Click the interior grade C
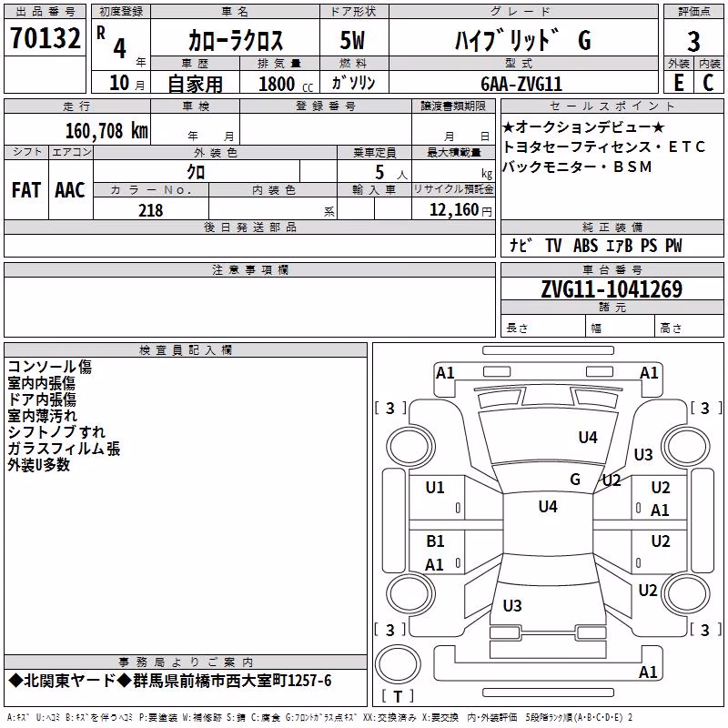The height and width of the screenshot is (728, 728). (708, 83)
